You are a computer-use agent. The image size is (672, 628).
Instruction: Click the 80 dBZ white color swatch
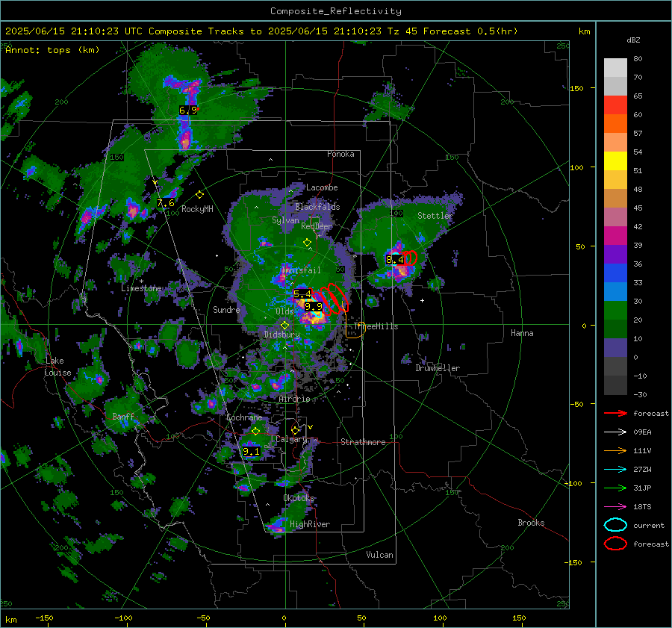[615, 68]
